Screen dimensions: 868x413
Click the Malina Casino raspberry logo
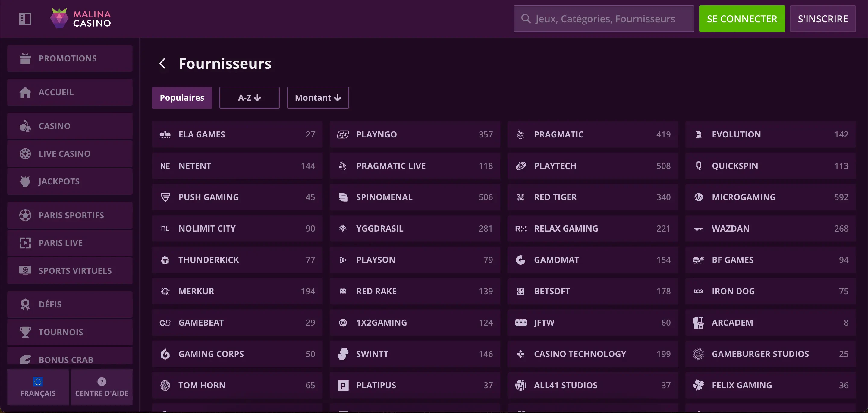pos(59,18)
